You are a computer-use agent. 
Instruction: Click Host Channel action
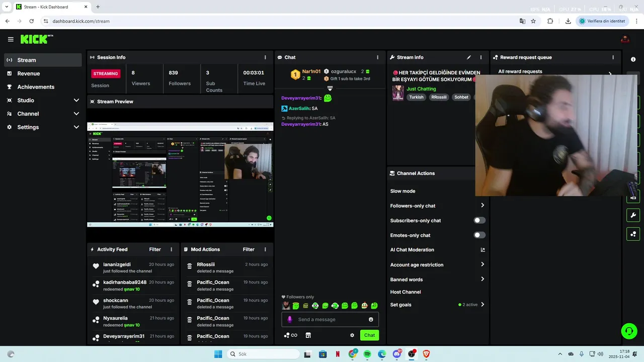[406, 292]
